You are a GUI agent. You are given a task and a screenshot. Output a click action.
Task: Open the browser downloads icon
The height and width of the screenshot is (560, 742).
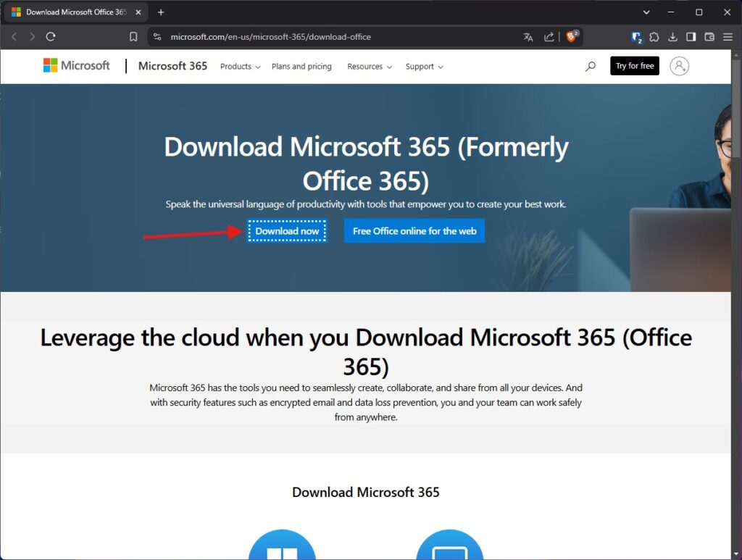click(672, 37)
